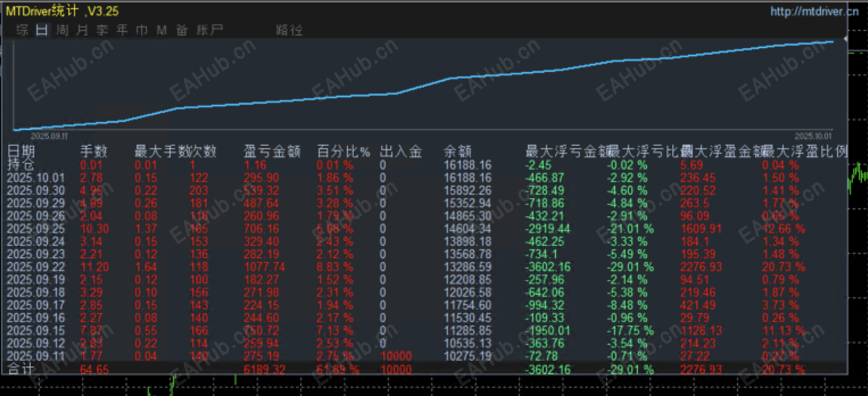Viewport: 868px width, 396px height.
Task: Open the 周 weekly statistics tab
Action: [x=62, y=30]
